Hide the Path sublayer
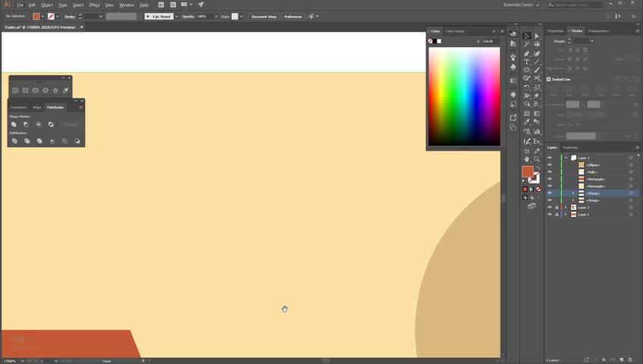The height and width of the screenshot is (364, 643). 550,171
